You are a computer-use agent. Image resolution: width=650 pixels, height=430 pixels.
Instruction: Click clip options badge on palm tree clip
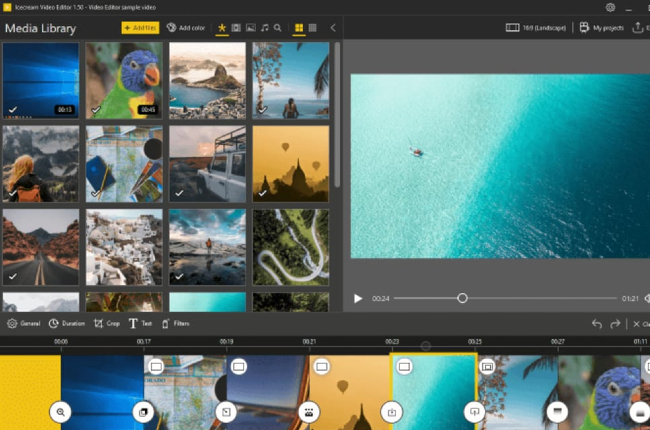coord(487,367)
